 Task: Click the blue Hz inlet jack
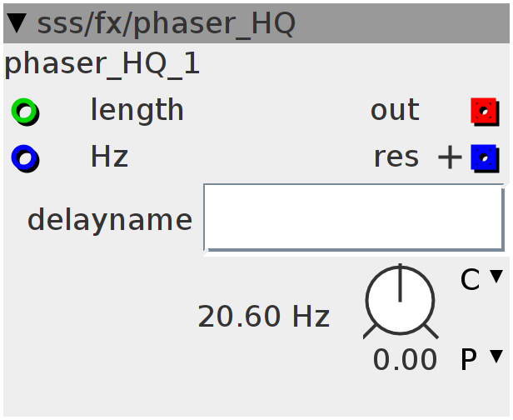tap(25, 158)
